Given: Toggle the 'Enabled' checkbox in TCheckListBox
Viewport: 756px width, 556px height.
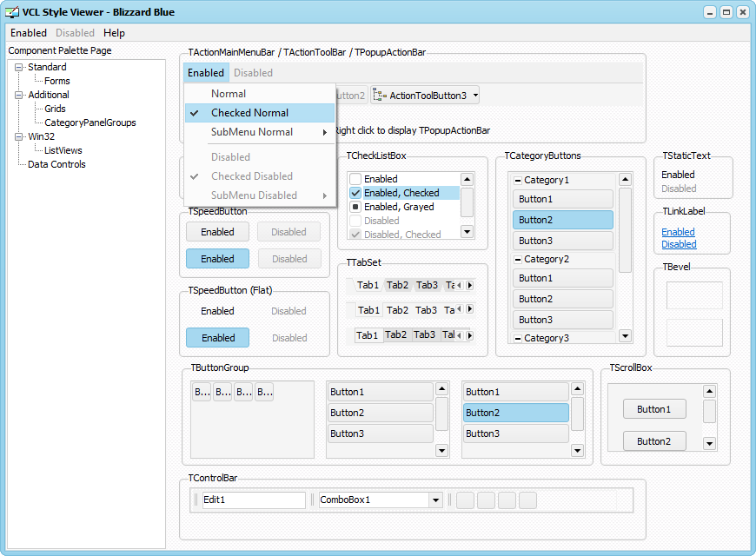Looking at the screenshot, I should pyautogui.click(x=355, y=179).
